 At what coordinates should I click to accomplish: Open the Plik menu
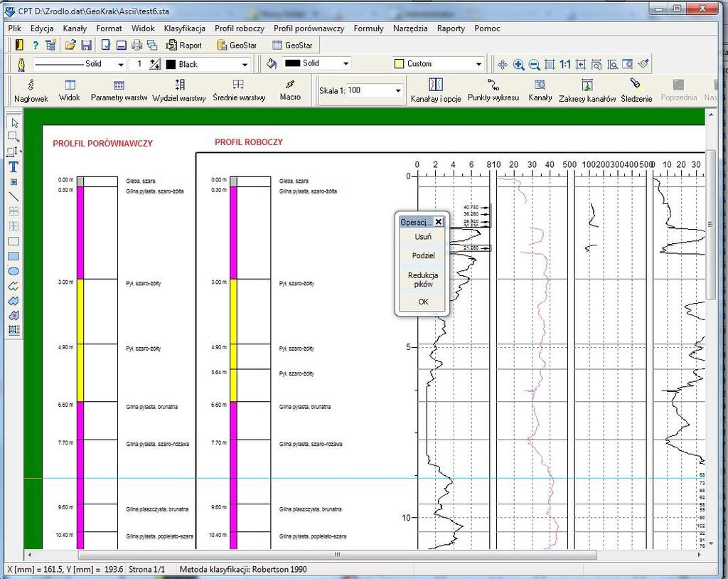[x=14, y=28]
